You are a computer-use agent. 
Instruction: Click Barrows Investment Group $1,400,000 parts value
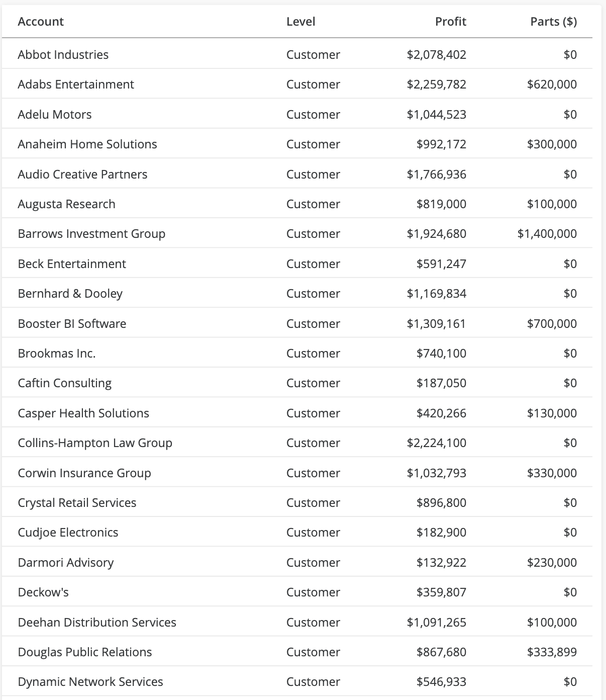pos(547,234)
